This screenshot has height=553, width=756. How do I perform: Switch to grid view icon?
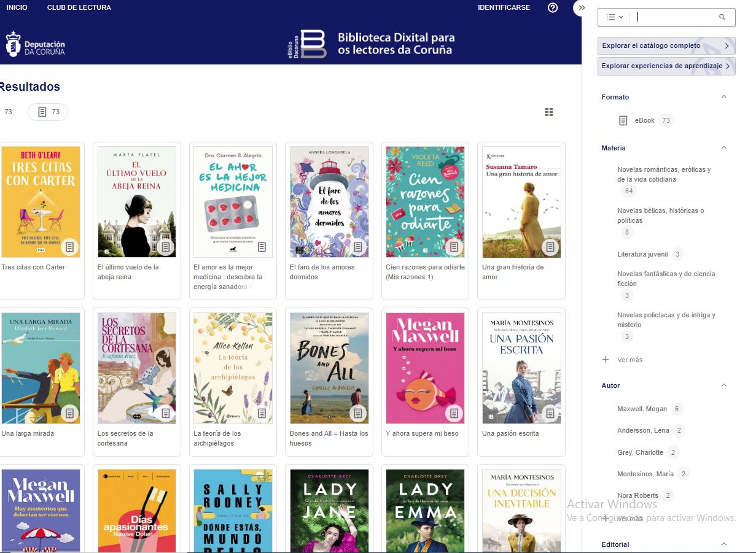tap(549, 112)
